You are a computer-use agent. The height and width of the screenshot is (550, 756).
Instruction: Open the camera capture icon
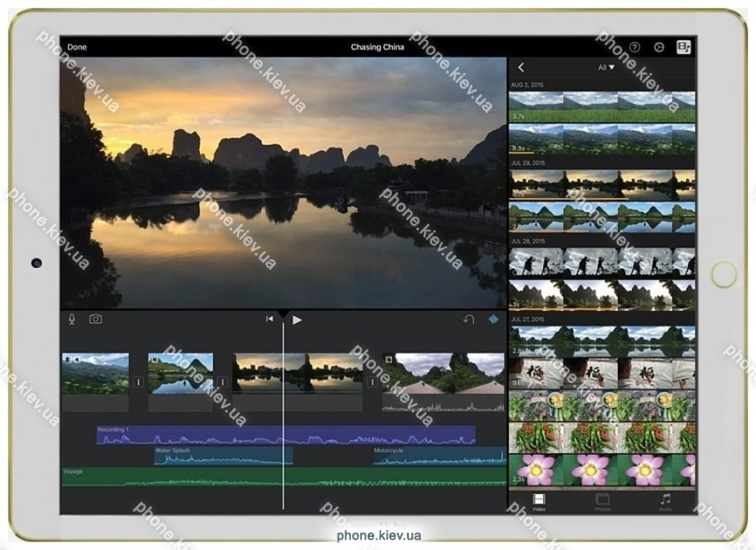point(95,319)
